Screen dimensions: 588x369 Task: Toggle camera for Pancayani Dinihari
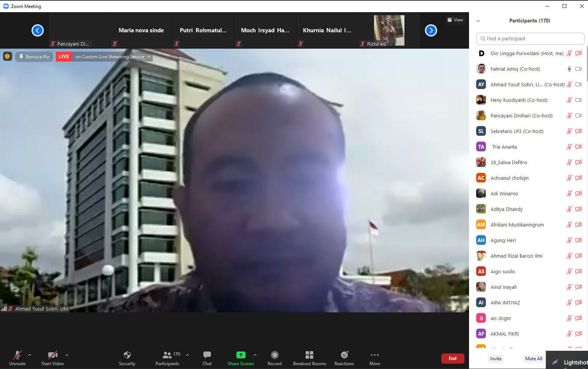point(578,116)
